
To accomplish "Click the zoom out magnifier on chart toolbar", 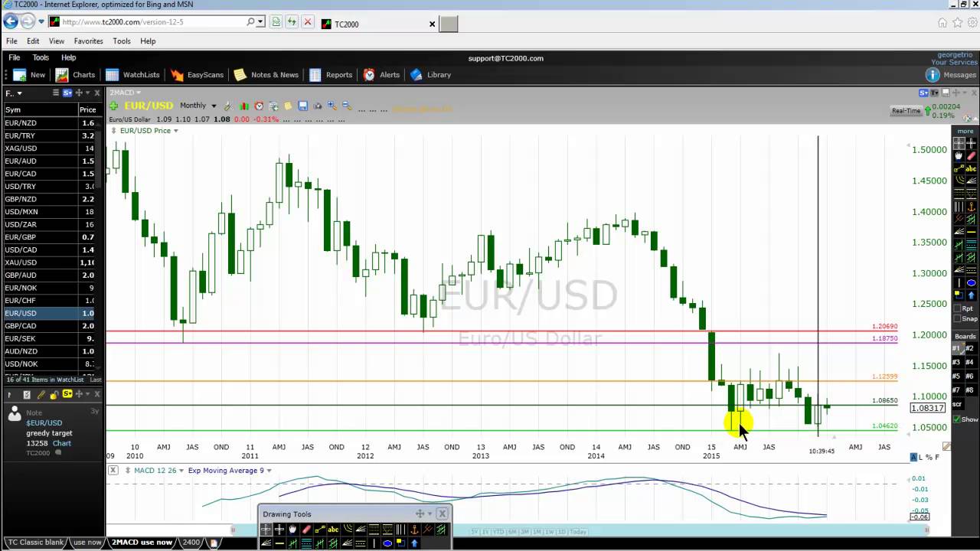I will coord(348,106).
